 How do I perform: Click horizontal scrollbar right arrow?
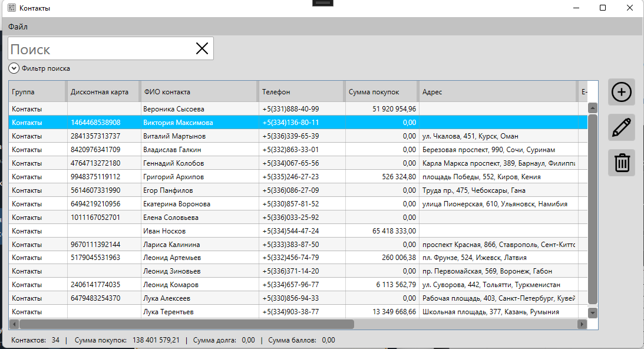(582, 324)
